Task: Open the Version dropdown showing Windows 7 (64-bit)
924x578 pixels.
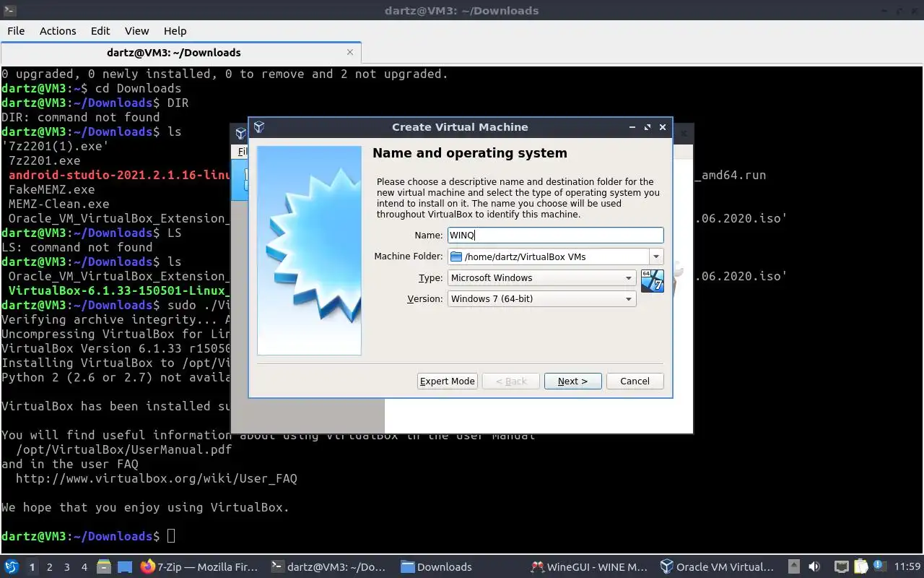Action: point(541,298)
